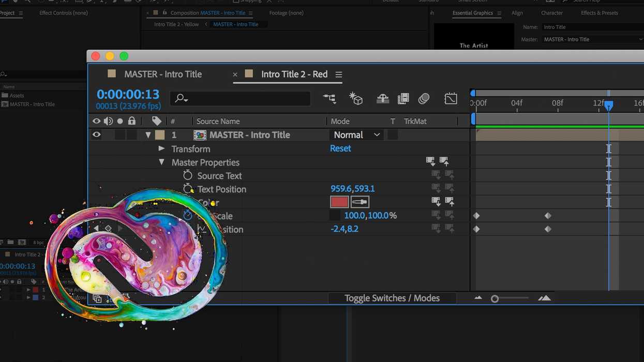Click the 0:00:00:13 timecode
The width and height of the screenshot is (644, 362).
pos(128,94)
